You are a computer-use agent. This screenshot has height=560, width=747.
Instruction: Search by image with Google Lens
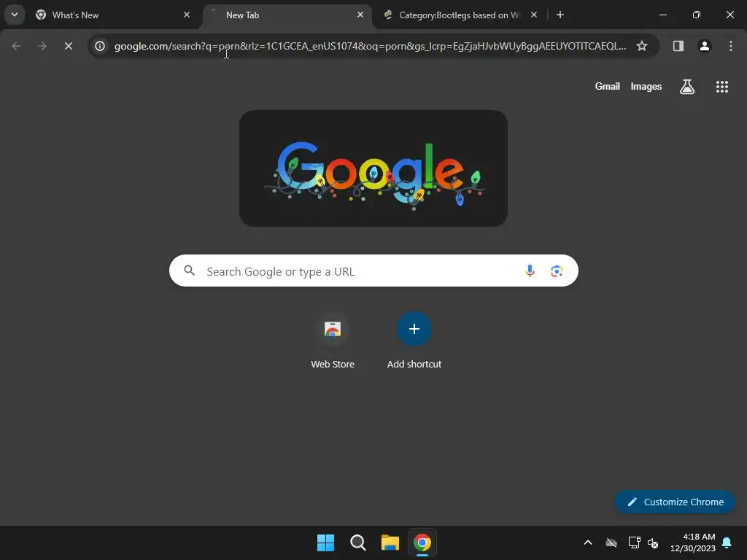(557, 271)
